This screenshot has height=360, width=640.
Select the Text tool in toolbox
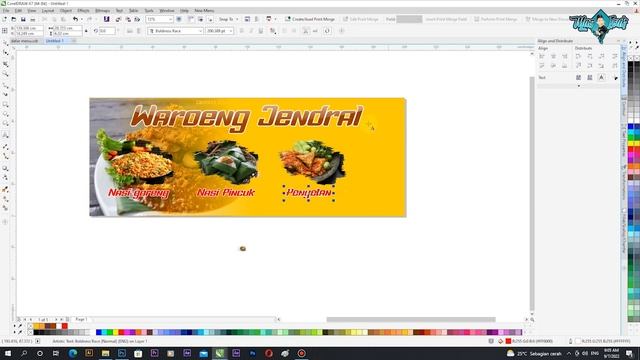pyautogui.click(x=5, y=135)
